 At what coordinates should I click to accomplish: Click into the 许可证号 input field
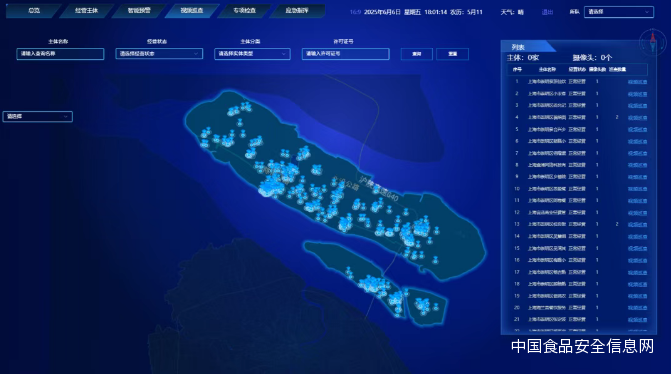coord(345,54)
